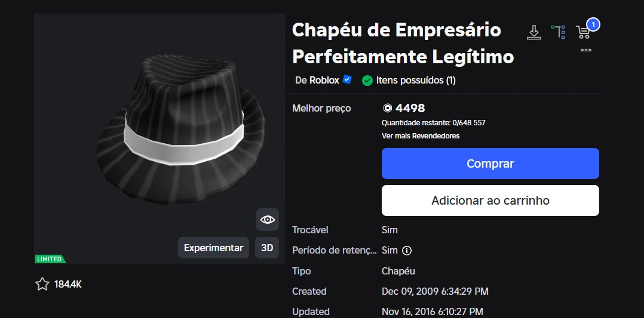Click the Itens possuídos (1) text
This screenshot has width=644, height=318.
pyautogui.click(x=416, y=80)
